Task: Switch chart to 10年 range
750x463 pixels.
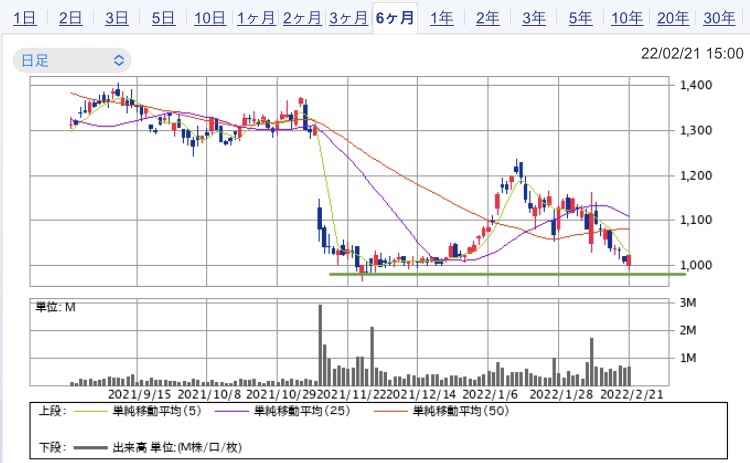Action: 627,18
